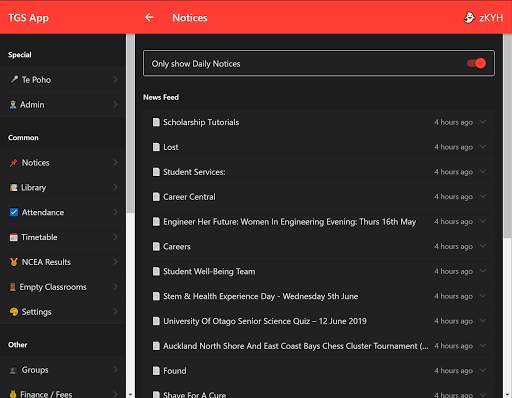The height and width of the screenshot is (398, 512).
Task: Click the document icon beside Student Well-Being Team
Action: click(156, 271)
